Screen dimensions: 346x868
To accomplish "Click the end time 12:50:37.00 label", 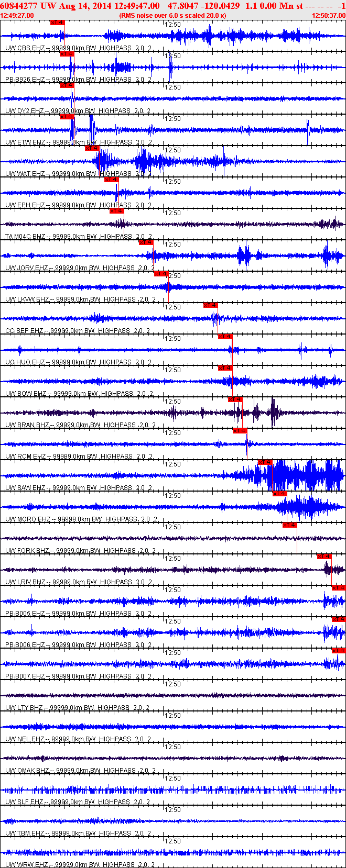I will click(x=328, y=16).
